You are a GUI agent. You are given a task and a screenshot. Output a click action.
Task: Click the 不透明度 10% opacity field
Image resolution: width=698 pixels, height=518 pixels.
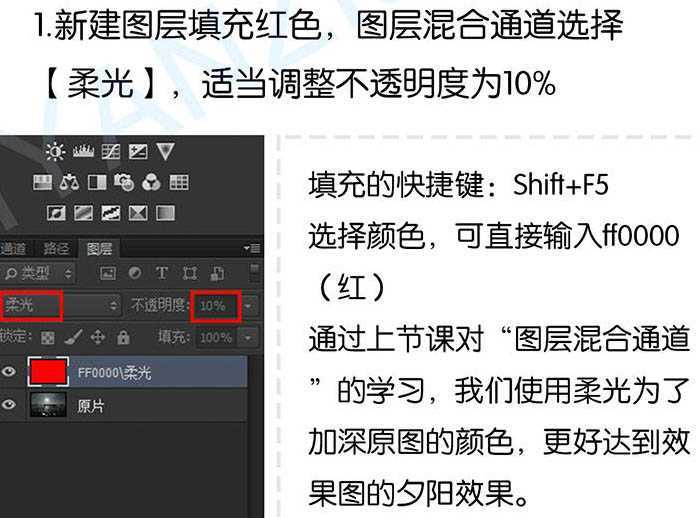[x=216, y=306]
